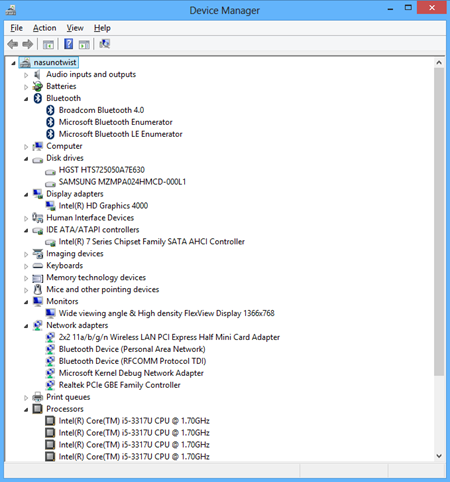Open the Action menu
This screenshot has height=482, width=450.
44,28
